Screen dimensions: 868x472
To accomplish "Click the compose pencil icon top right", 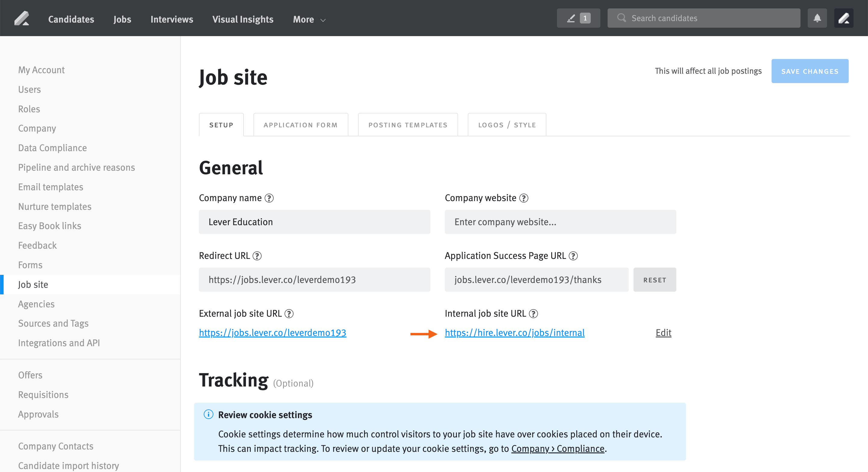I will (x=844, y=18).
